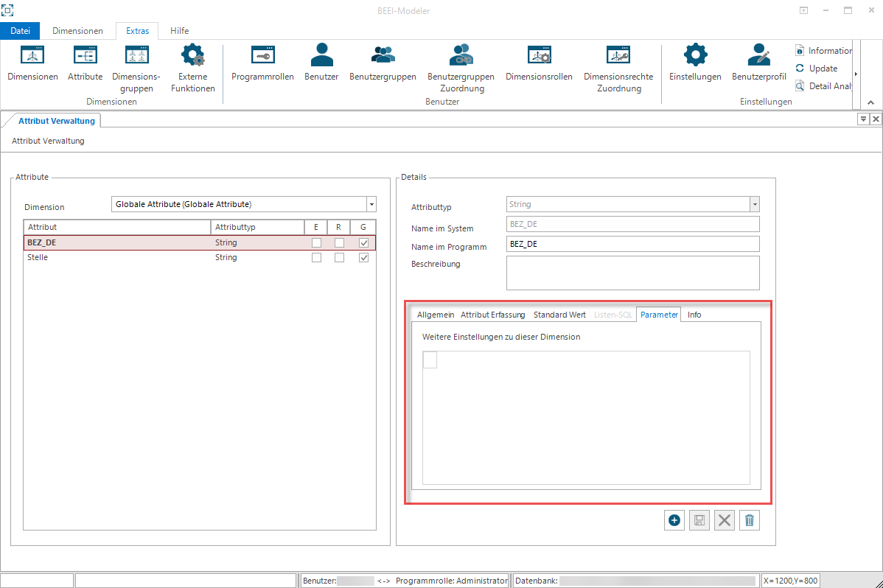Select the Parameter tab
This screenshot has width=883, height=588.
point(659,315)
